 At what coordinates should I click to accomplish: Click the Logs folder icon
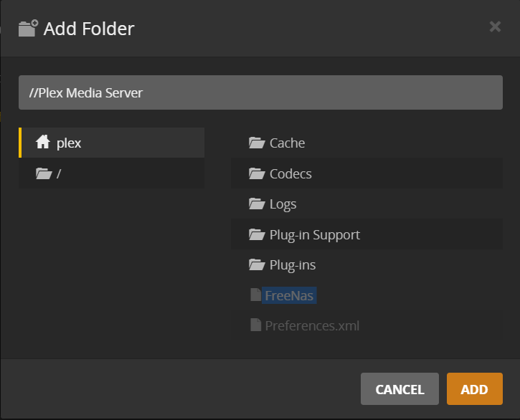pos(257,204)
